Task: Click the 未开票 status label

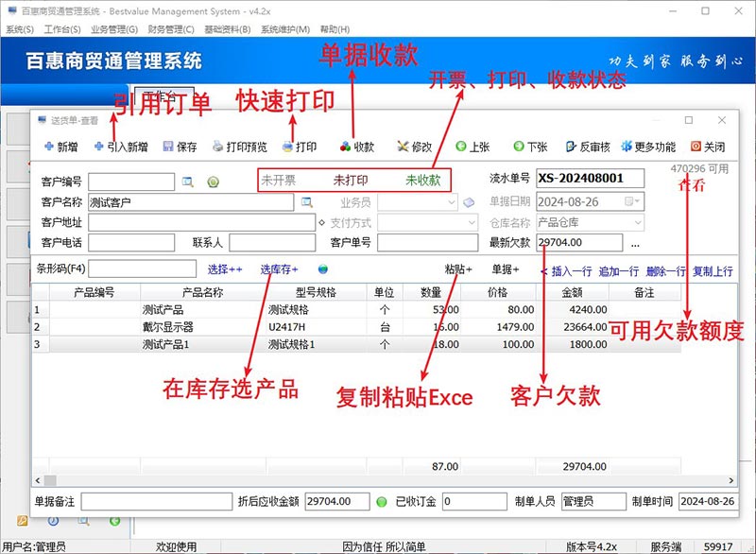Action: [278, 181]
